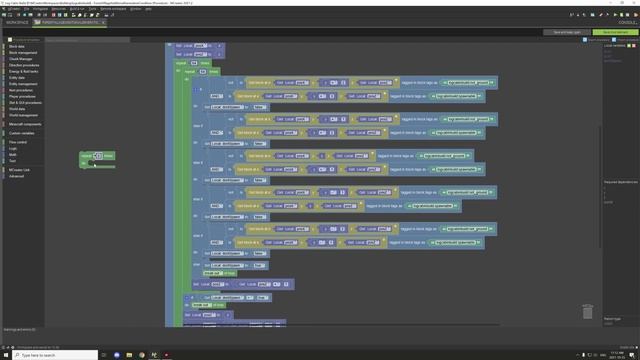The width and height of the screenshot is (640, 360).
Task: Click the Warnings and errors label
Action: 20,329
